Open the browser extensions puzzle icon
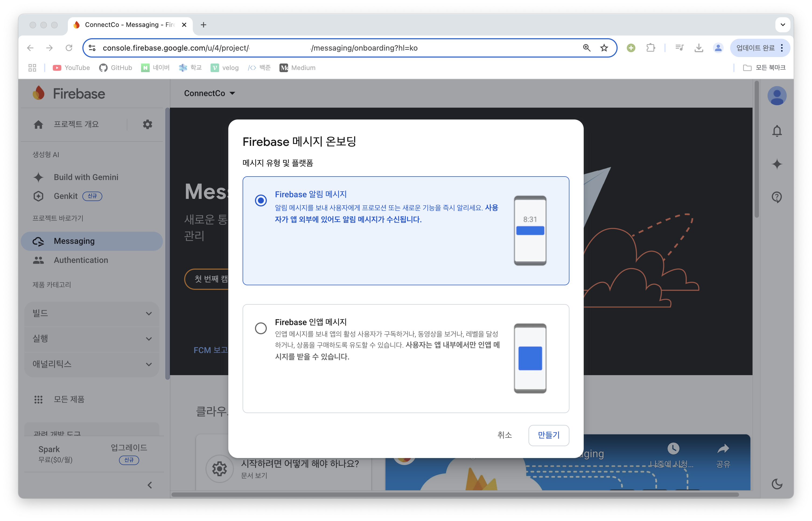Image resolution: width=812 pixels, height=521 pixels. pos(650,48)
